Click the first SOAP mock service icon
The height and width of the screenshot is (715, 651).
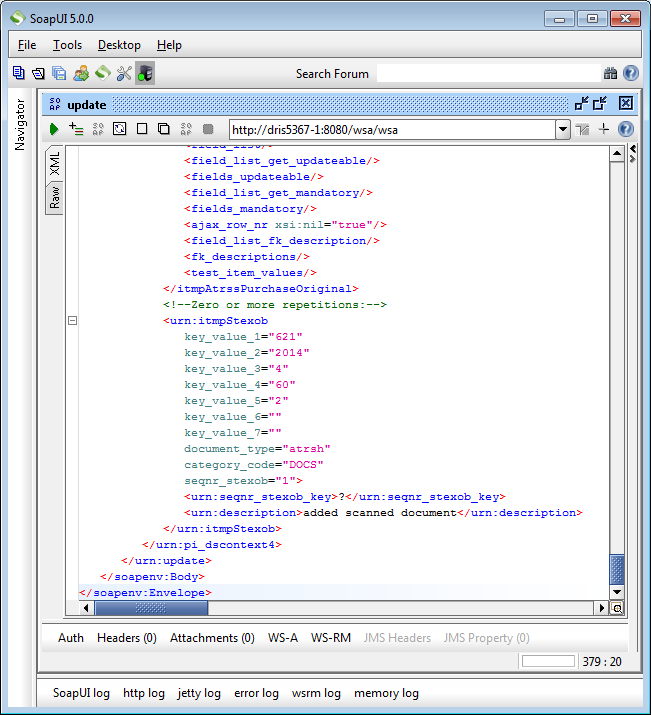coord(98,129)
